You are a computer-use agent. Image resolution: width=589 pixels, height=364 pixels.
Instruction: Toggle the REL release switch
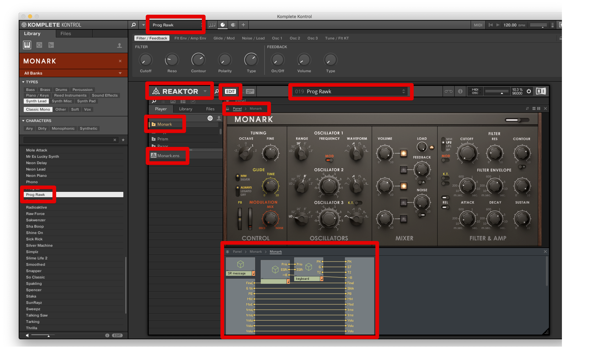point(445,207)
